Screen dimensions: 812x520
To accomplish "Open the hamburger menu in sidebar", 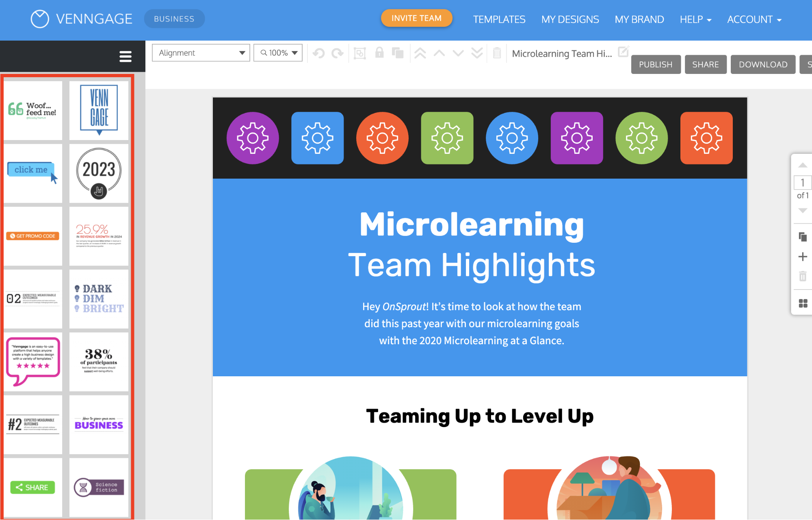I will click(x=126, y=56).
